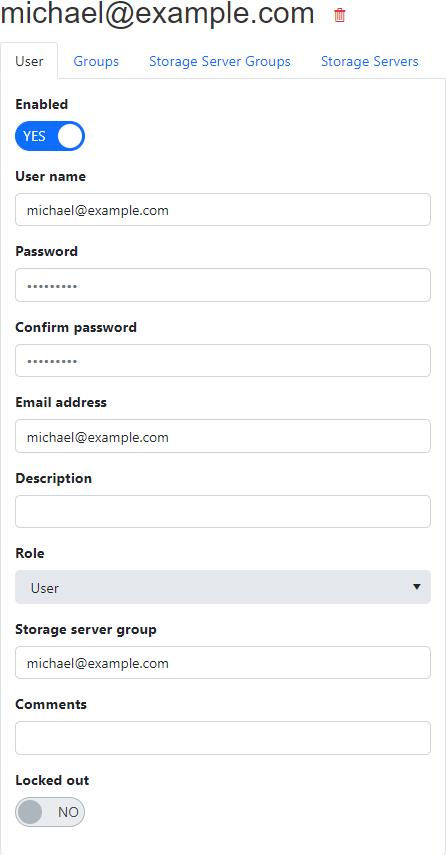This screenshot has height=855, width=446.
Task: Switch to the Groups tab
Action: coord(96,61)
